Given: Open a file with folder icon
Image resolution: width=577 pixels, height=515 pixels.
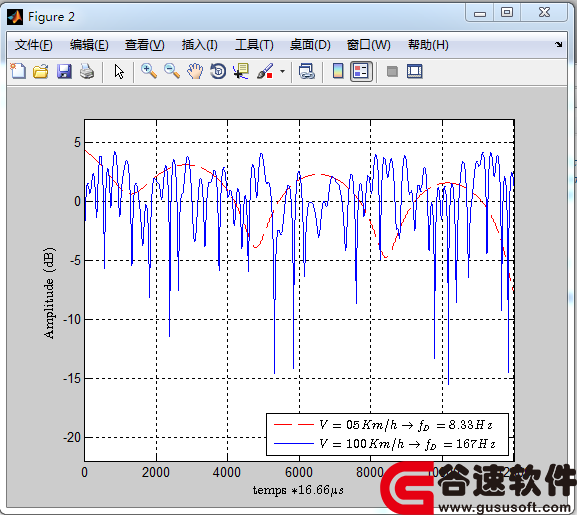Looking at the screenshot, I should click(41, 71).
